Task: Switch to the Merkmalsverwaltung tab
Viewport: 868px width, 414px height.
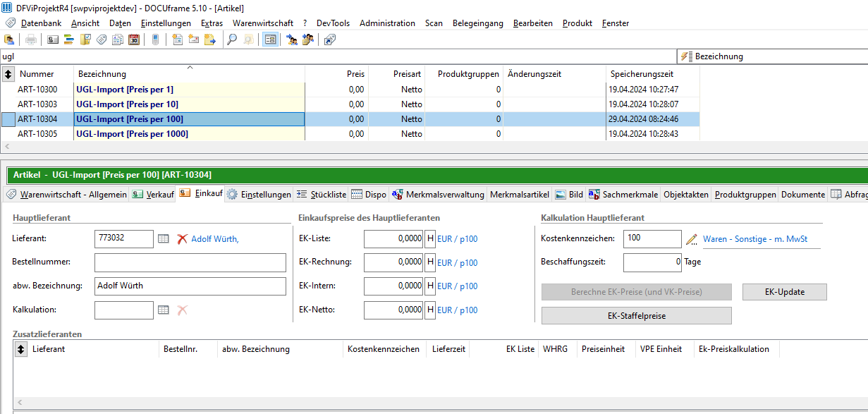Action: 439,195
